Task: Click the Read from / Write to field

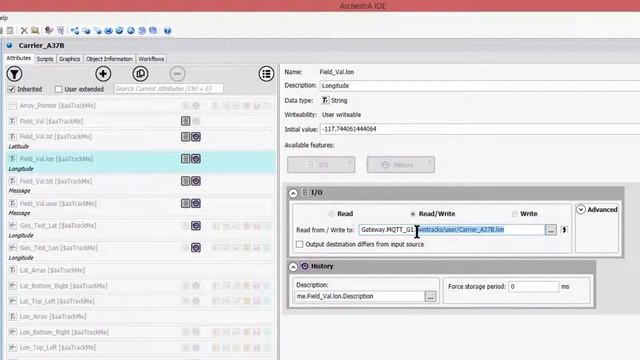Action: [x=452, y=230]
